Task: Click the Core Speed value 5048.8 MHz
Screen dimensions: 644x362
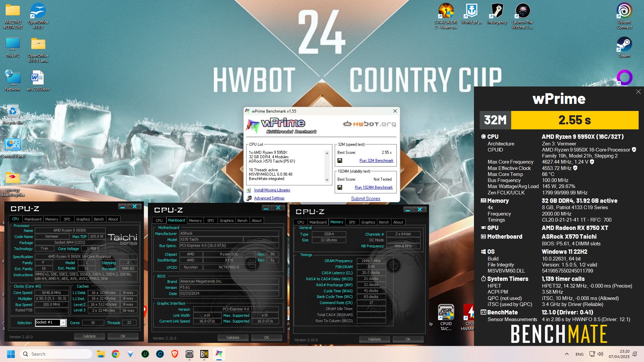Action: click(x=51, y=293)
